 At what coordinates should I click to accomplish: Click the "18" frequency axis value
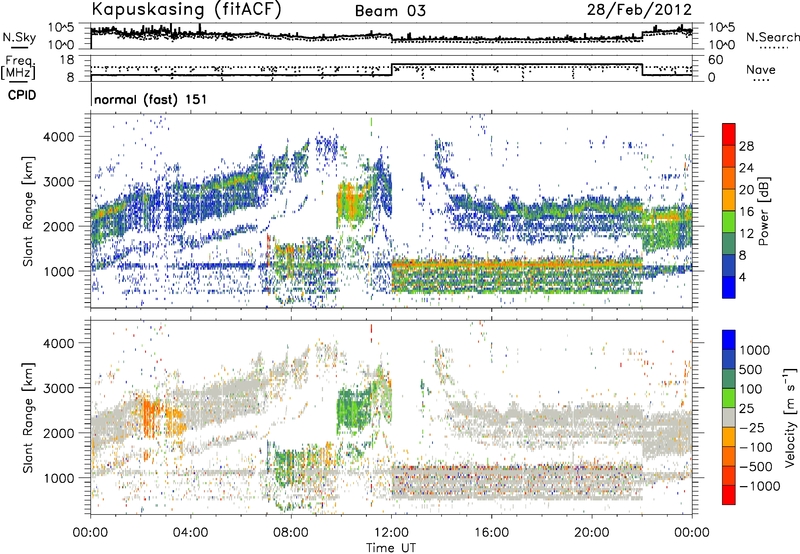coord(66,60)
